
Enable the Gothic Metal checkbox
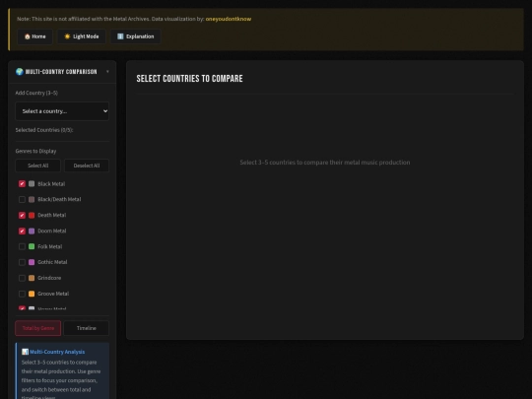coord(22,262)
